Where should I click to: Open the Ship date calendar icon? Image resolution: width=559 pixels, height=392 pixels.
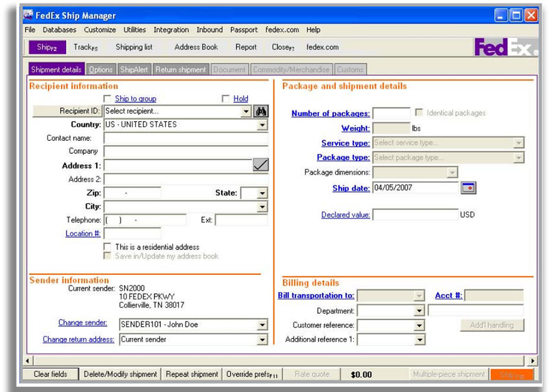click(468, 188)
